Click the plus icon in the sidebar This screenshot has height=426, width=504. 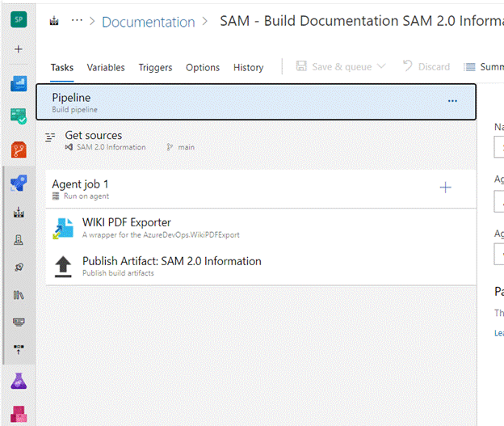(19, 49)
